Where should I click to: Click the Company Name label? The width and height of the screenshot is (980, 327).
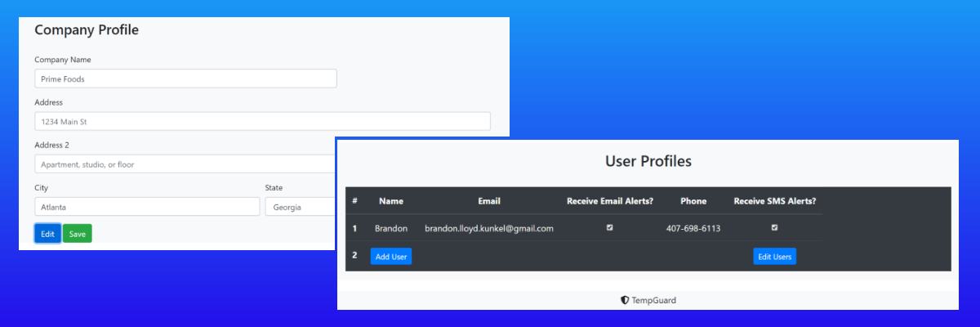click(63, 60)
